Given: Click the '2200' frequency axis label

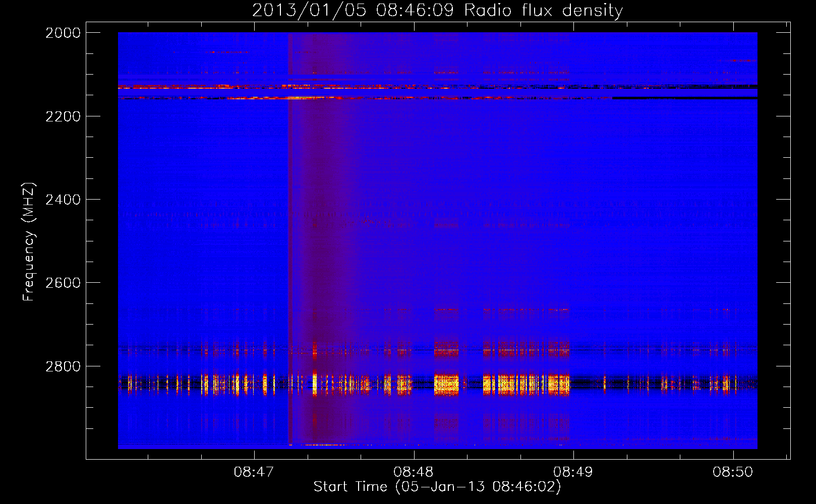Looking at the screenshot, I should tap(63, 116).
